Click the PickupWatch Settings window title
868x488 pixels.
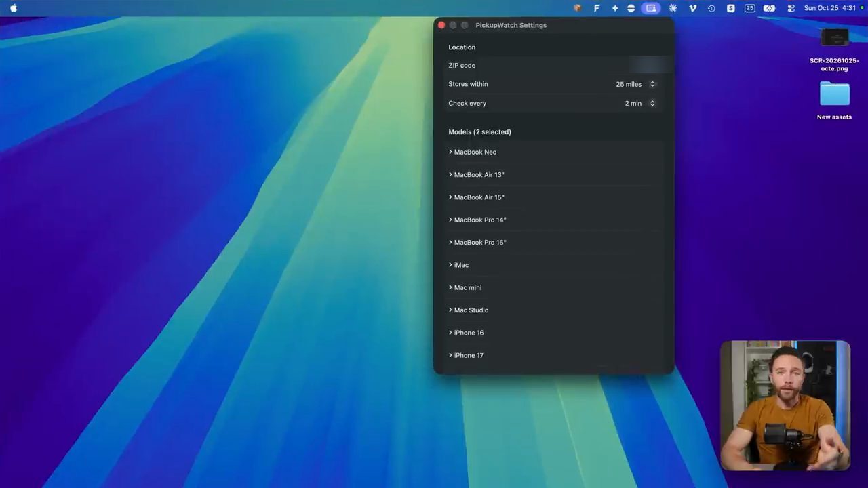click(x=511, y=25)
